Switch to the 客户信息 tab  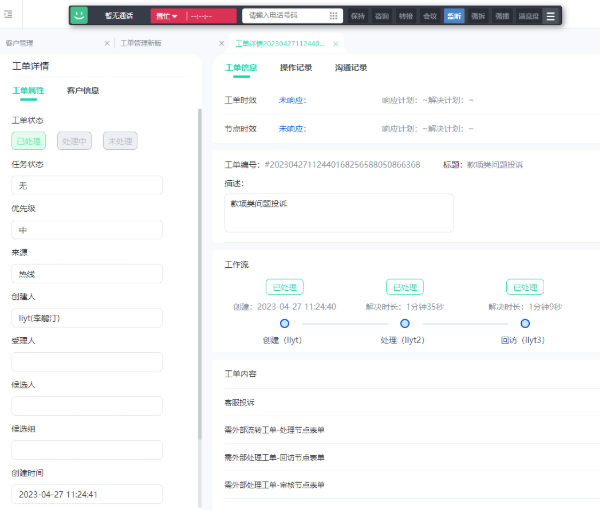[82, 91]
